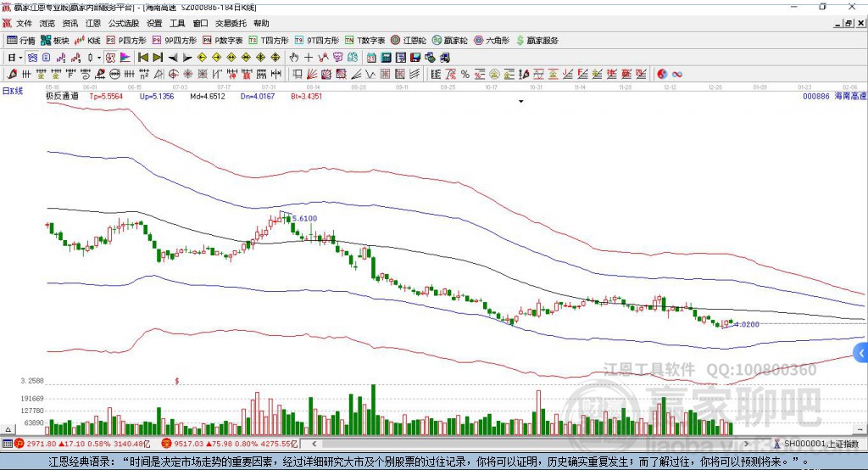Open the P数字表 number table
868x470 pixels.
pos(223,41)
